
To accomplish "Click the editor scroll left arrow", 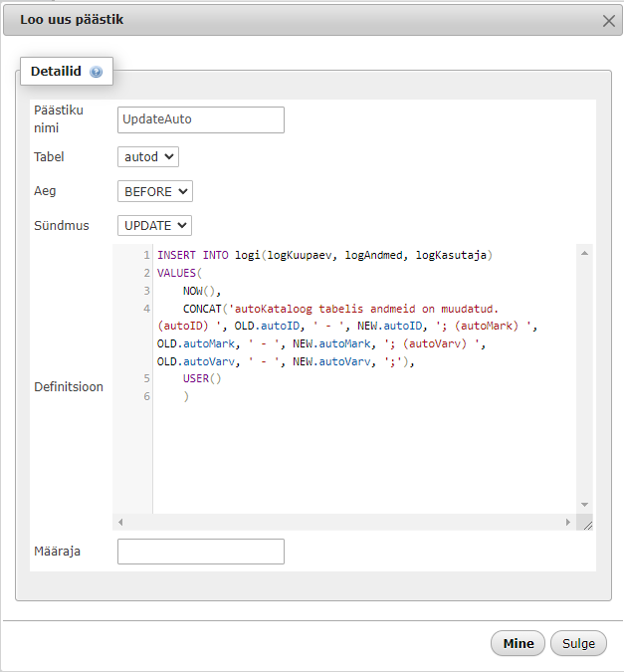I will 120,522.
